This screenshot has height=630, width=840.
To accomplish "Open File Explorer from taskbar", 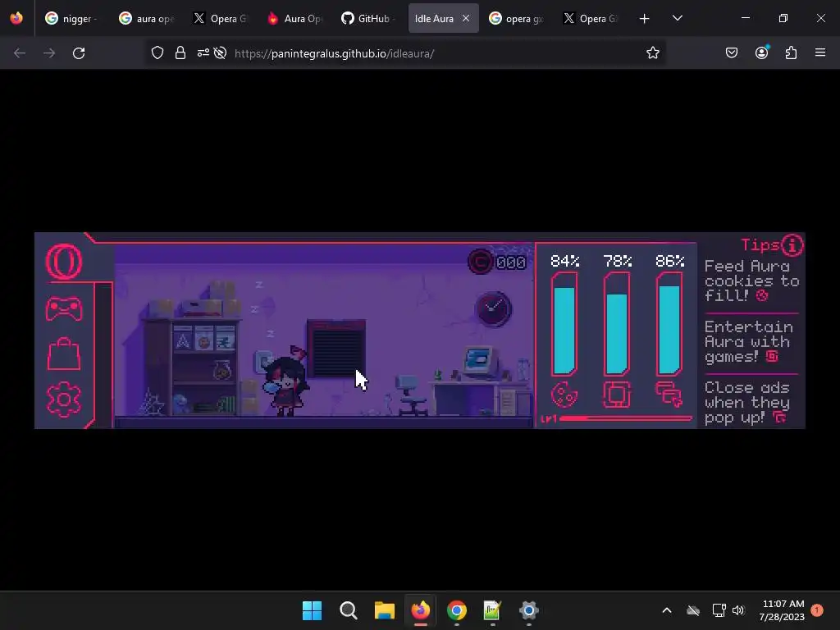I will (384, 610).
